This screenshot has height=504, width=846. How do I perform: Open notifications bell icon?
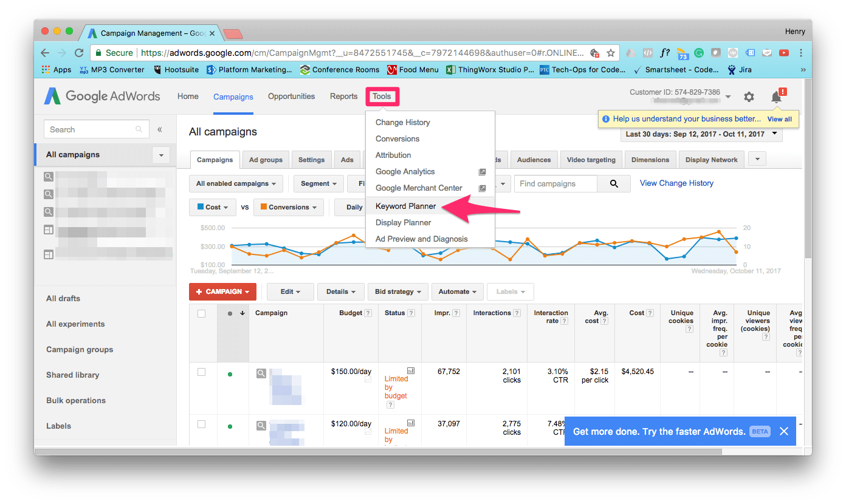click(776, 97)
